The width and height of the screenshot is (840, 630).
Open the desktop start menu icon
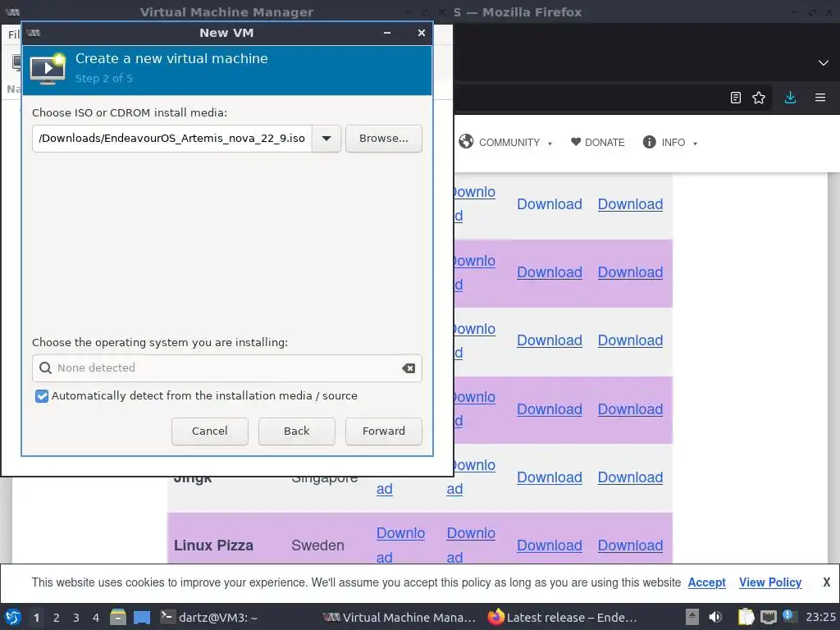[13, 618]
